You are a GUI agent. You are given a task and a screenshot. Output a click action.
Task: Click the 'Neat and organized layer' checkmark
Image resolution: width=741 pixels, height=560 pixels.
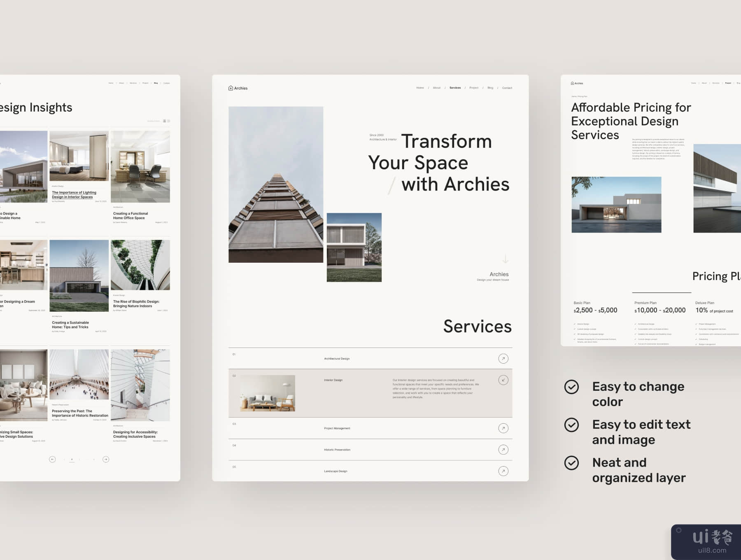[x=571, y=463]
